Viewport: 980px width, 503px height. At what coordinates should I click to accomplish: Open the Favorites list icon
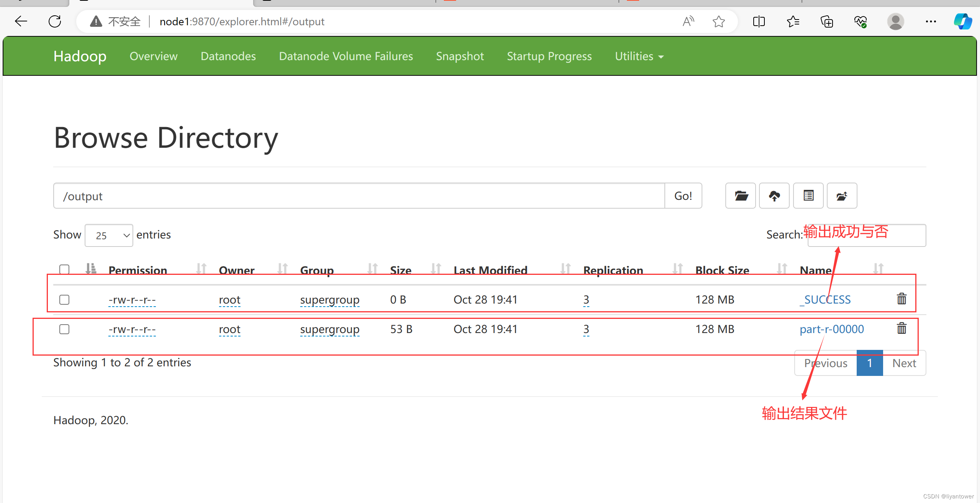click(x=793, y=21)
